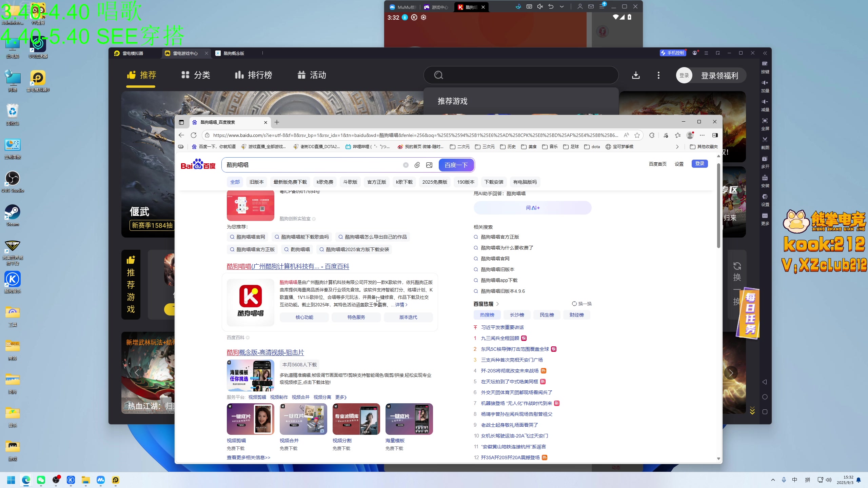This screenshot has width=868, height=488.
Task: Open 酷狗唱唱 百度百科 result link
Action: [x=288, y=266]
